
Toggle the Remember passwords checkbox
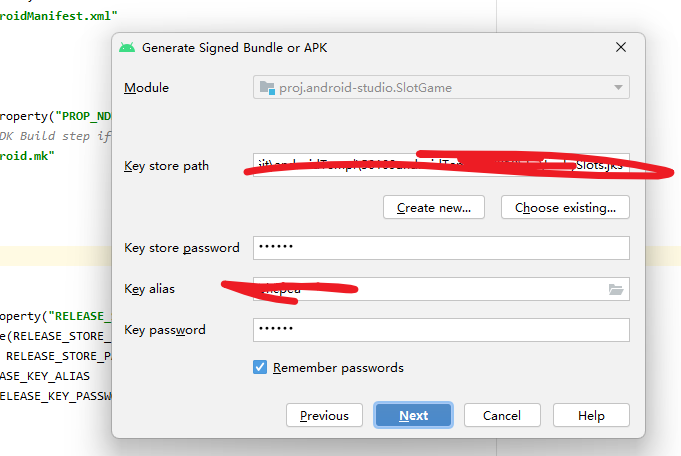pyautogui.click(x=261, y=367)
